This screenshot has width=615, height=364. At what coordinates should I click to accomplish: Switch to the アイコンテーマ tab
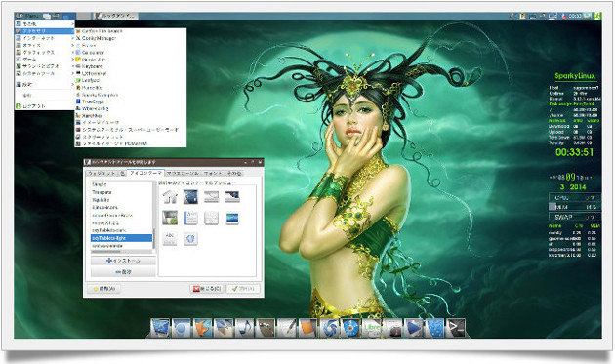[145, 173]
